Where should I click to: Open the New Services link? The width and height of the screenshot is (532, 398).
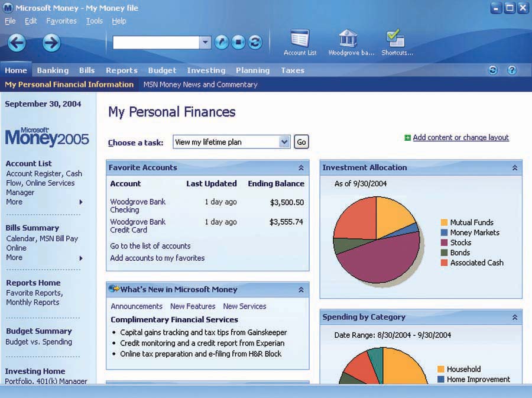[x=245, y=306]
